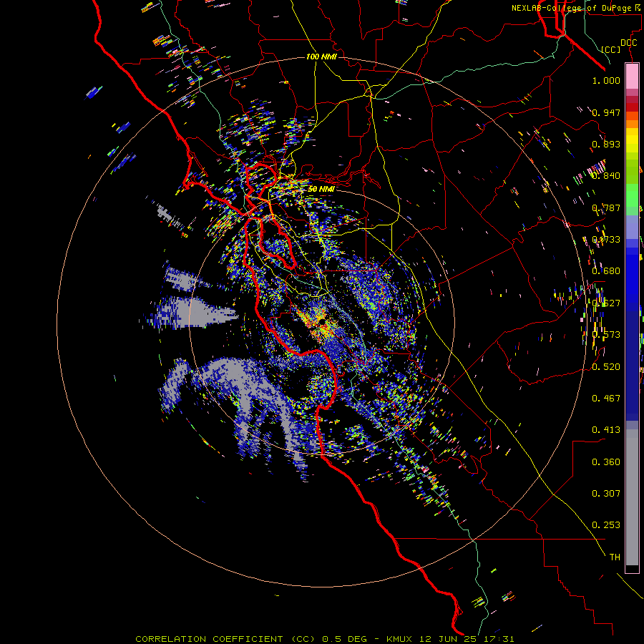Click the 0.253 scale value
Screen dimensions: 644x644
pyautogui.click(x=606, y=525)
